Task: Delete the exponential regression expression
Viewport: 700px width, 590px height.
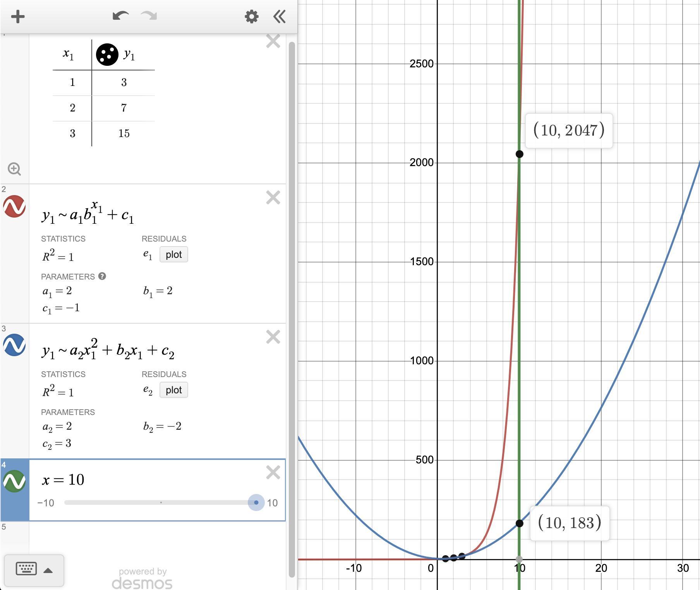Action: (x=273, y=197)
